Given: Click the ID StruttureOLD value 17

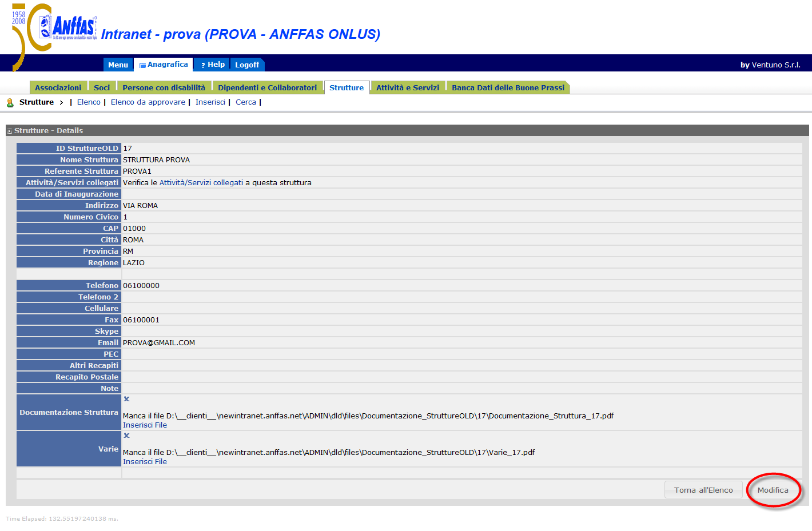Looking at the screenshot, I should [128, 149].
